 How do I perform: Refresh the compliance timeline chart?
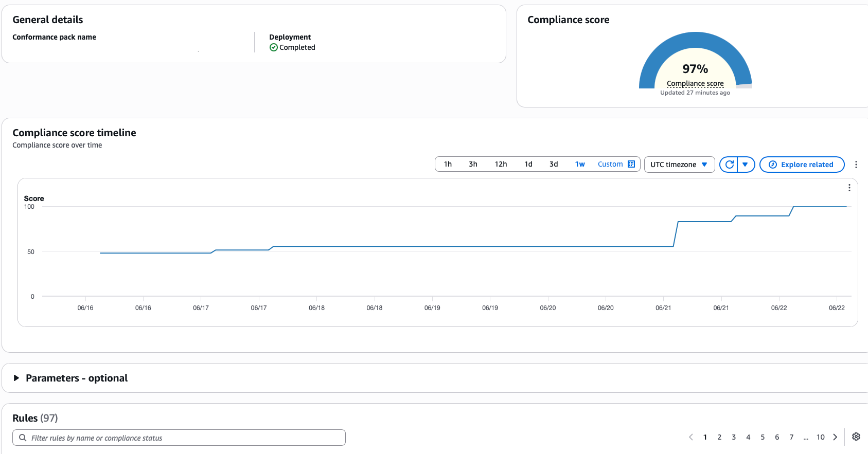[x=729, y=165]
